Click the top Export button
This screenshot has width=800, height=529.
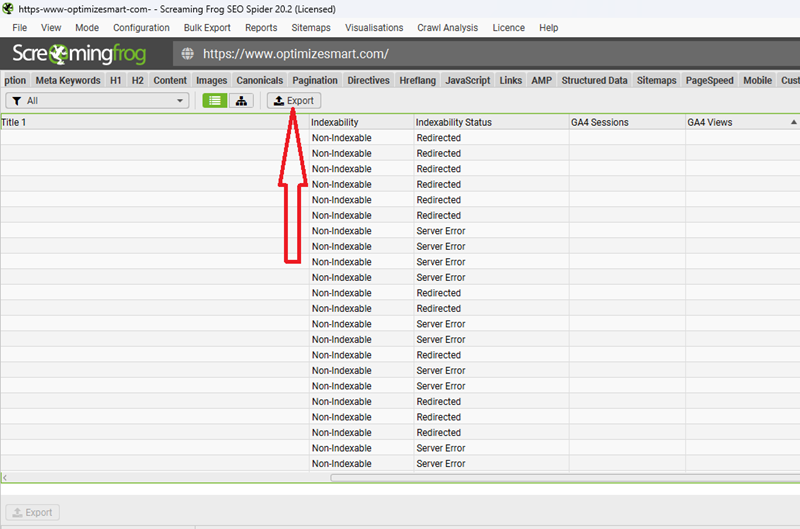[x=294, y=100]
